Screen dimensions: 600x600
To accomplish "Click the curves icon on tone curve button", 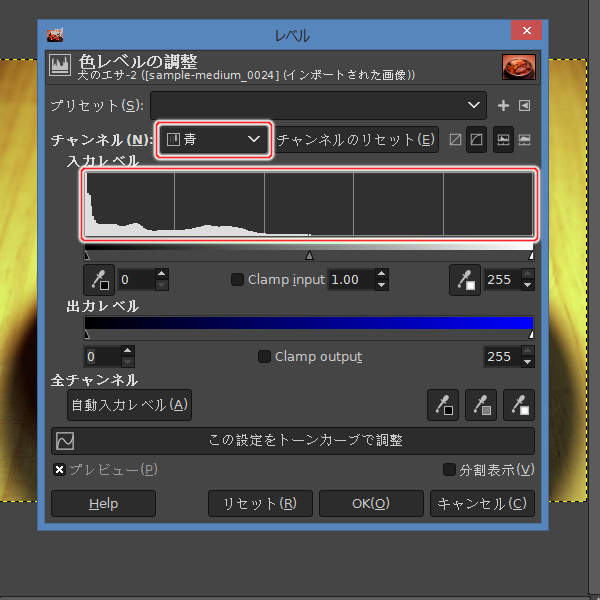I will tap(65, 441).
